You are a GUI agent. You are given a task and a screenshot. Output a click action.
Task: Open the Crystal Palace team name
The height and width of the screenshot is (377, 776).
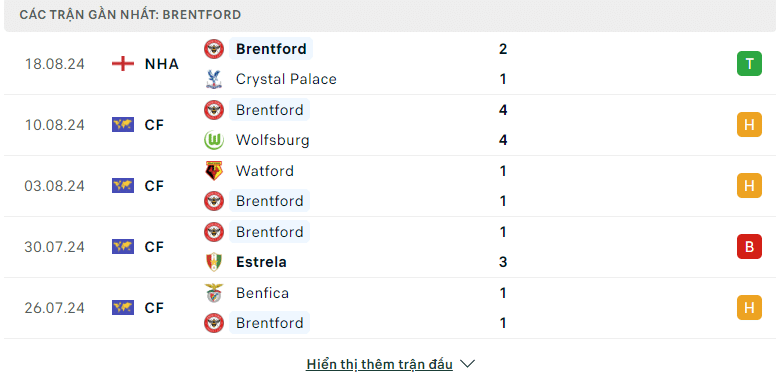[286, 79]
